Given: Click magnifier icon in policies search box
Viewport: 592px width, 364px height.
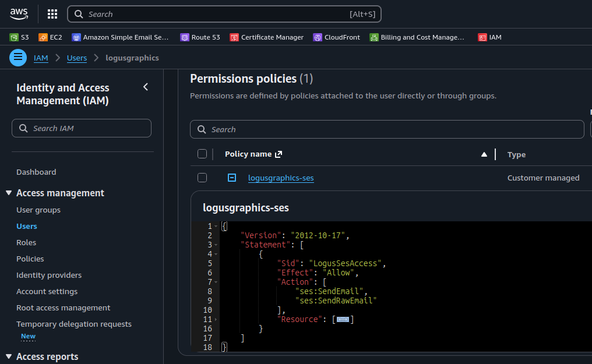Looking at the screenshot, I should point(202,129).
